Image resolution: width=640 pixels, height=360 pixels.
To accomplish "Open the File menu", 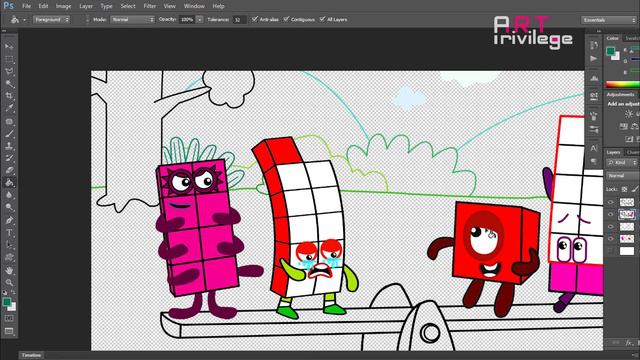I will (27, 6).
